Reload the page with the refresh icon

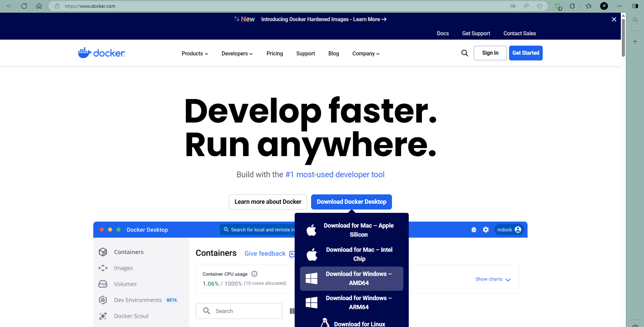(24, 6)
